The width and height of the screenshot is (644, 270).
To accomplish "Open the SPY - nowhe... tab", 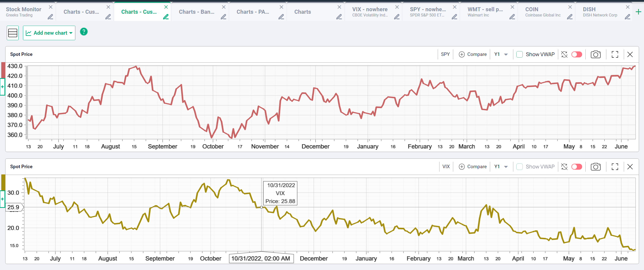I will 428,12.
